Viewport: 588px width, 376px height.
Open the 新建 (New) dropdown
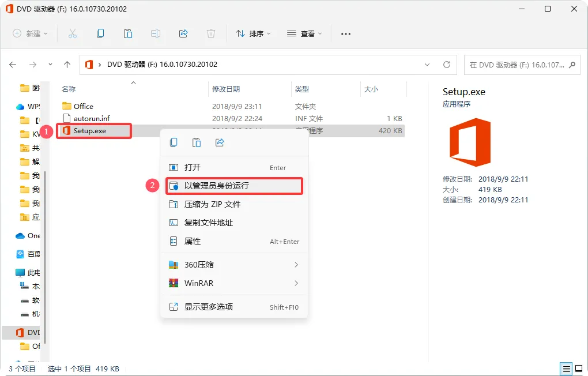coord(30,33)
